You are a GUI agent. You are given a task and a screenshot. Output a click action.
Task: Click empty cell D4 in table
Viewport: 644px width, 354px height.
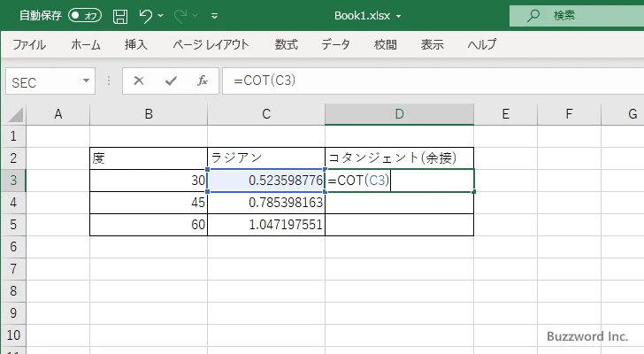pos(399,203)
